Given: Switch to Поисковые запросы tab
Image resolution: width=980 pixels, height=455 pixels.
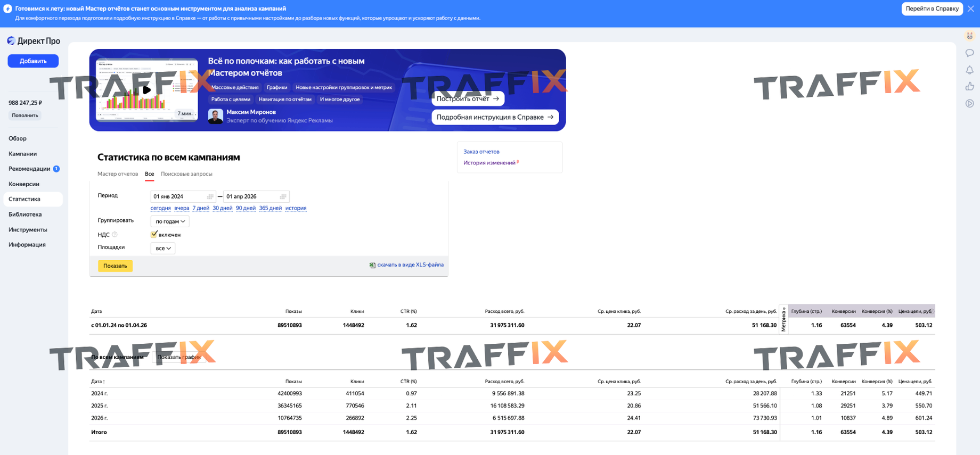Looking at the screenshot, I should [x=186, y=174].
